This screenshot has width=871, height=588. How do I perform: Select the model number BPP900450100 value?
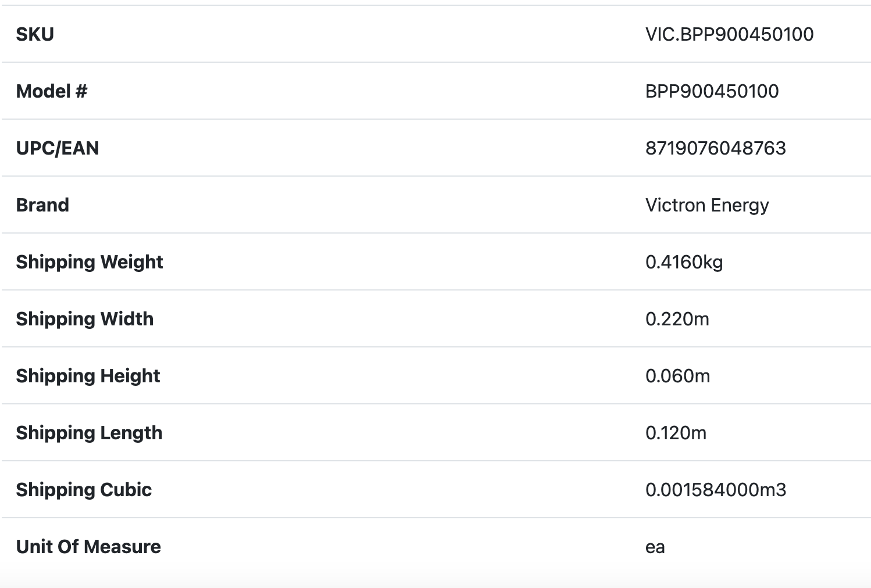[712, 91]
